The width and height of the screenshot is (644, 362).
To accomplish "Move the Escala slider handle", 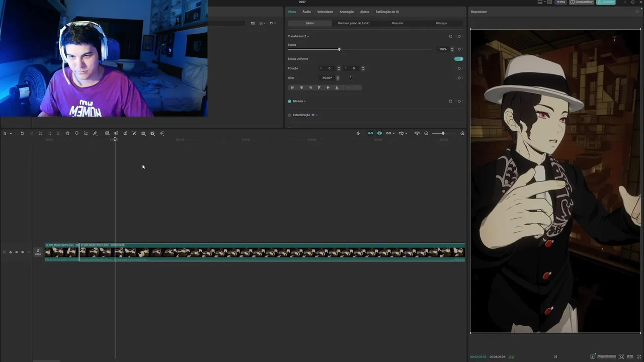I will (x=339, y=49).
